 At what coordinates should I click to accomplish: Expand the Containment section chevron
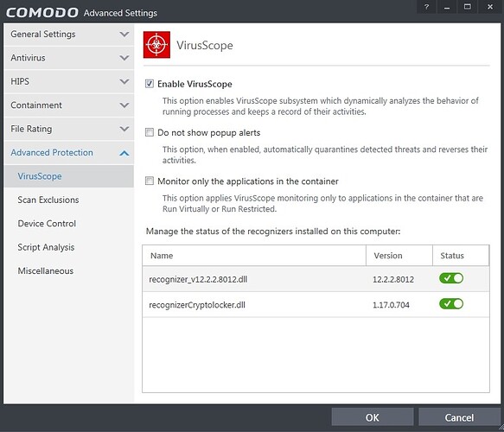124,105
